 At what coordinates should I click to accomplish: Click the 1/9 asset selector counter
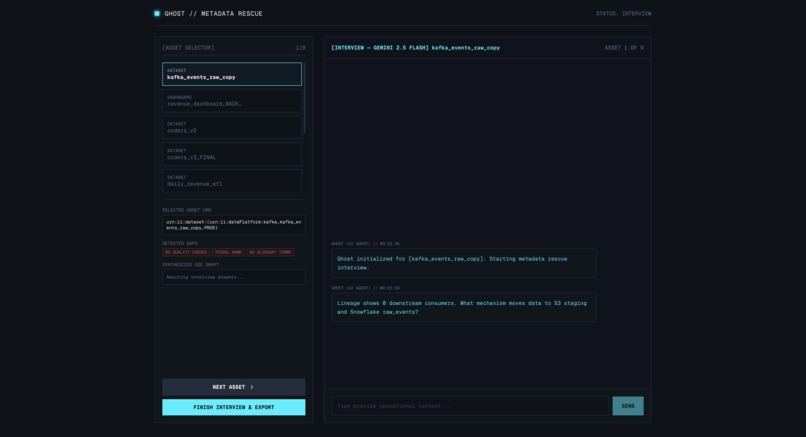point(300,48)
